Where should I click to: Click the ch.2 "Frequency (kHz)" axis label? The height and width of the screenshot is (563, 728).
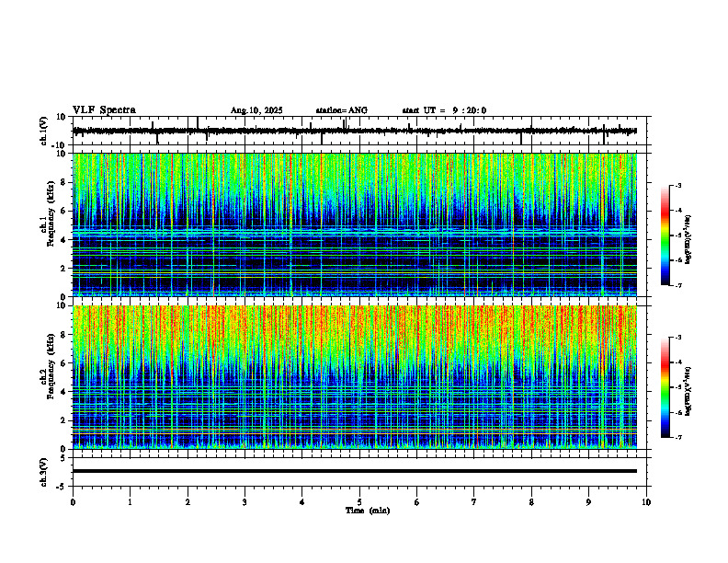coord(51,365)
